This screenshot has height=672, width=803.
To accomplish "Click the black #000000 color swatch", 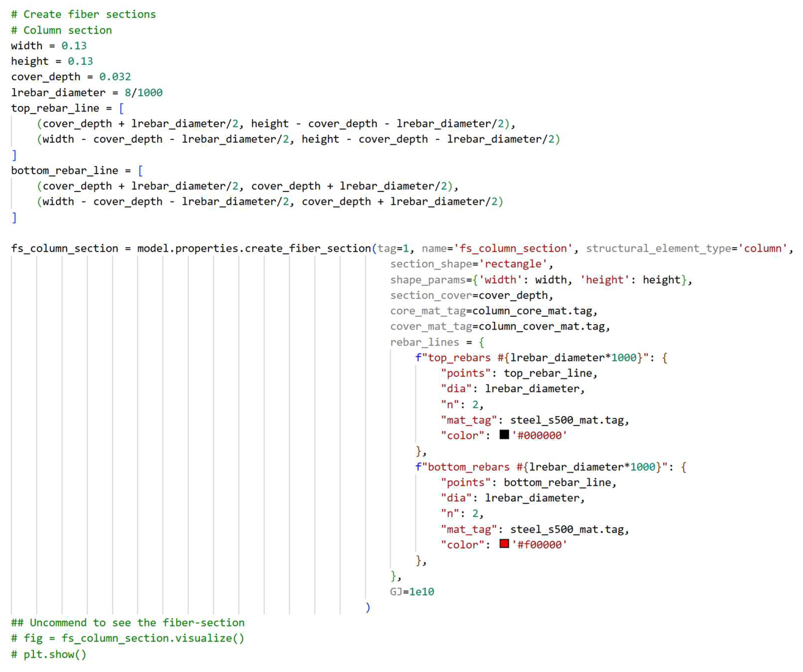I will tap(504, 435).
